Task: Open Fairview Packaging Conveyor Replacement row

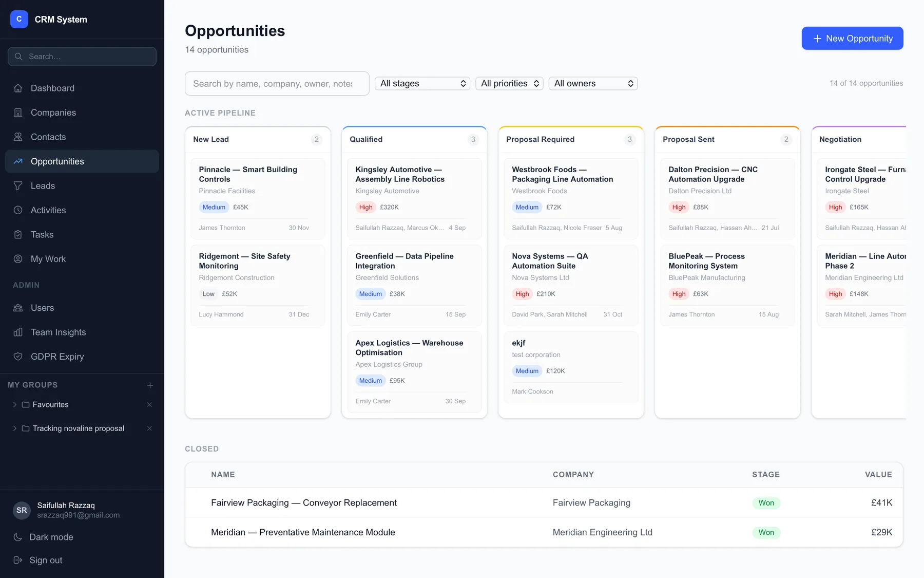Action: (544, 502)
